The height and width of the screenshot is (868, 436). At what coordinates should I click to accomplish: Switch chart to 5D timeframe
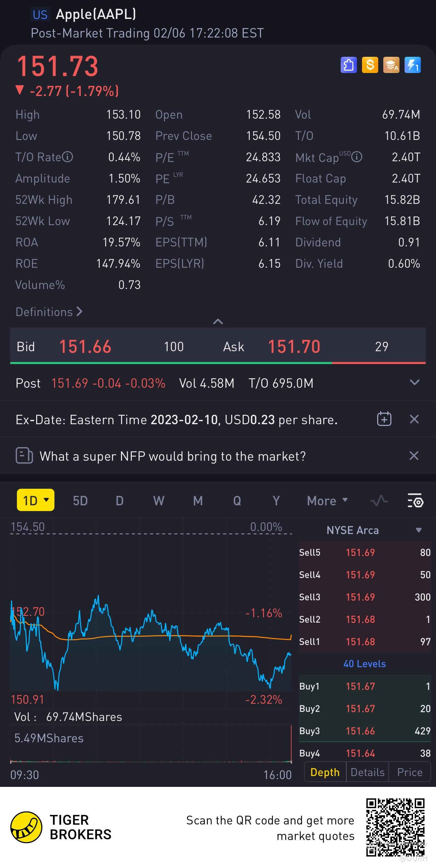tap(80, 501)
